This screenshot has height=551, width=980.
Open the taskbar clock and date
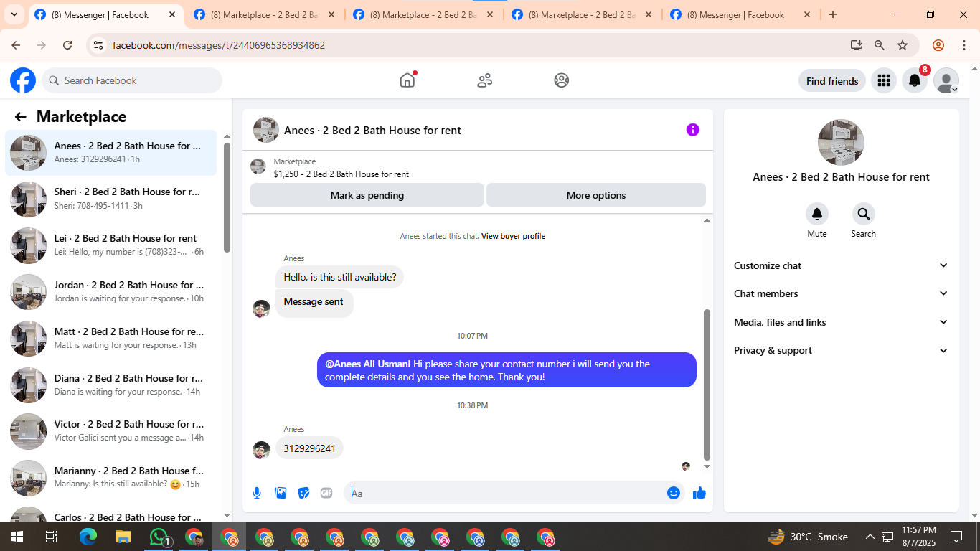918,537
